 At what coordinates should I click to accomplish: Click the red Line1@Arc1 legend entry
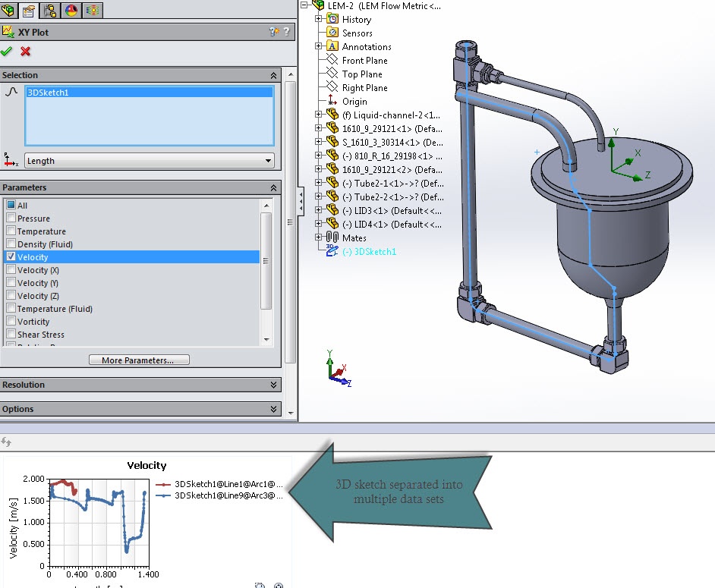[x=219, y=484]
